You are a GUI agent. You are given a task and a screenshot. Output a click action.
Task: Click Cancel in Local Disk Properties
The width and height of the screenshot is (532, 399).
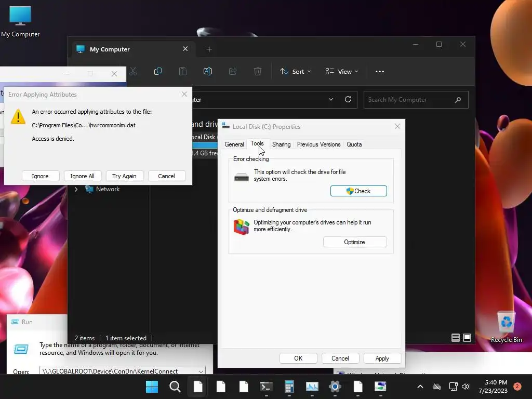(340, 358)
